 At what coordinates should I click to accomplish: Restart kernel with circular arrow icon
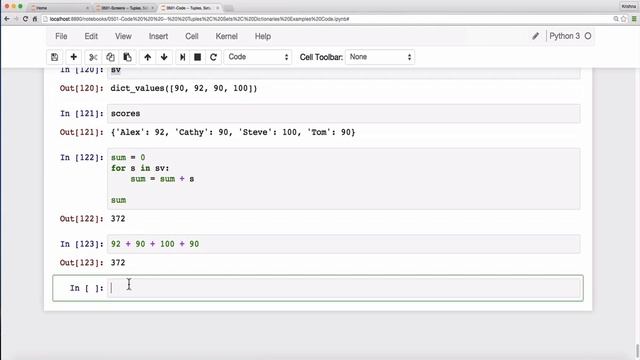(213, 57)
